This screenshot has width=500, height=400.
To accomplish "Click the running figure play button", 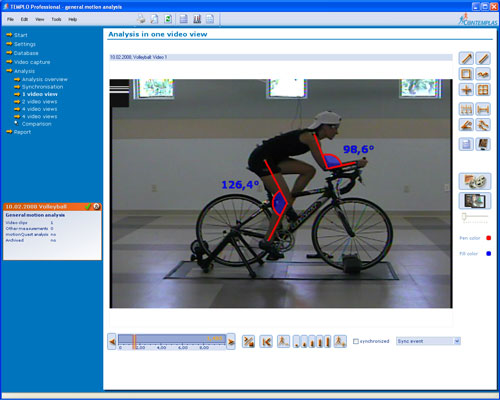I will (283, 341).
